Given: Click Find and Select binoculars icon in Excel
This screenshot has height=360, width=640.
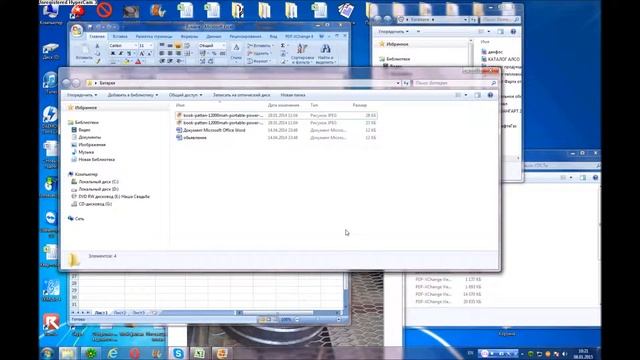Looking at the screenshot, I should (x=325, y=49).
